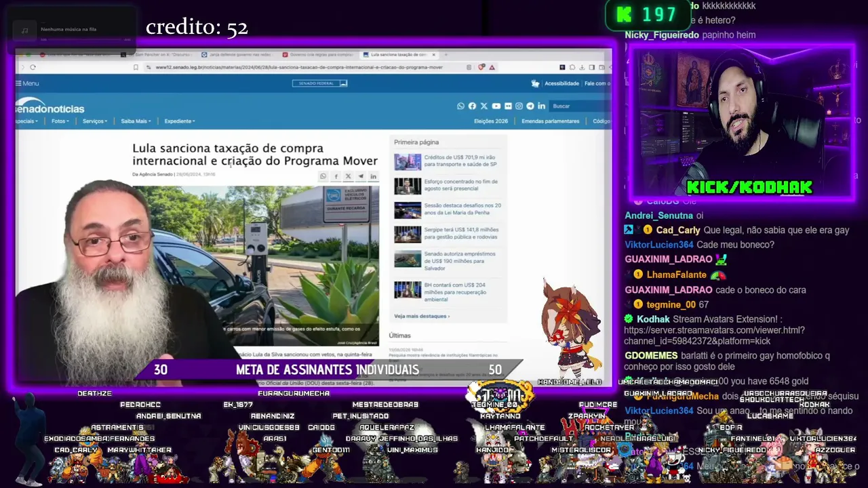Open Senado autoriza empréstimos para Salvador headline
868x488 pixels.
tap(460, 261)
